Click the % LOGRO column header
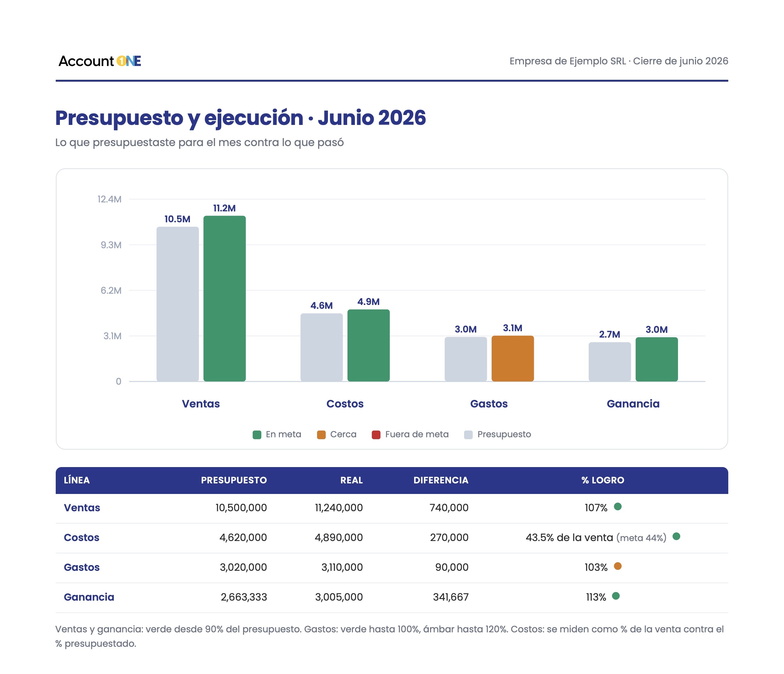The height and width of the screenshot is (674, 784). point(603,480)
